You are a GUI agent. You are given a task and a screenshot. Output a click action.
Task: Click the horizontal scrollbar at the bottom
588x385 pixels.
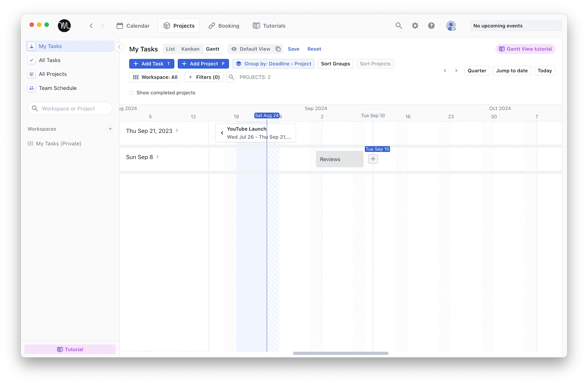(x=341, y=353)
